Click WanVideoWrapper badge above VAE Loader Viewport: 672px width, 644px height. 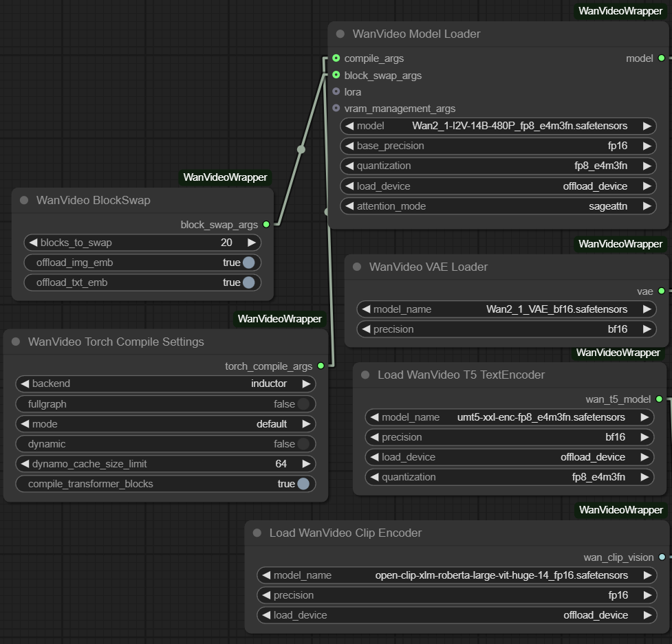point(620,244)
